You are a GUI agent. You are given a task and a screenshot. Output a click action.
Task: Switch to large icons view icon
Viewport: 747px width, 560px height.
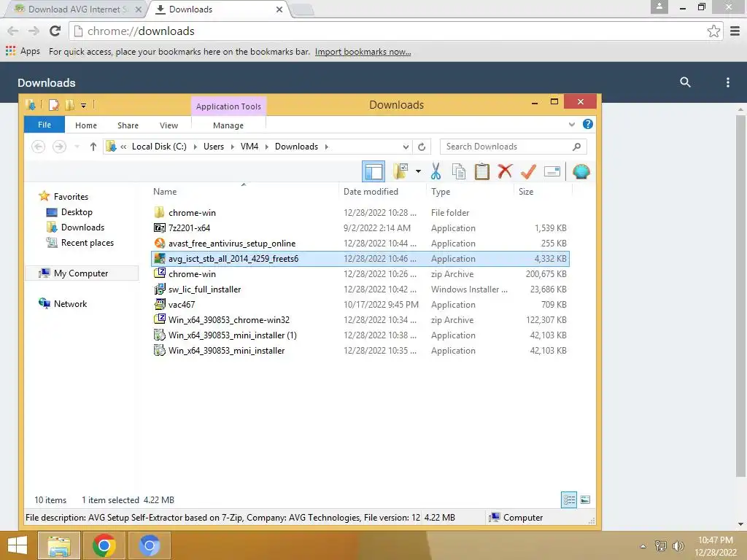pyautogui.click(x=585, y=499)
